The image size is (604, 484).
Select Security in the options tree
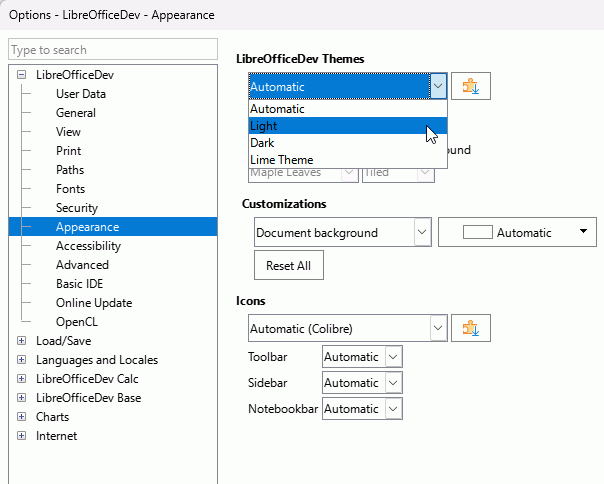77,208
